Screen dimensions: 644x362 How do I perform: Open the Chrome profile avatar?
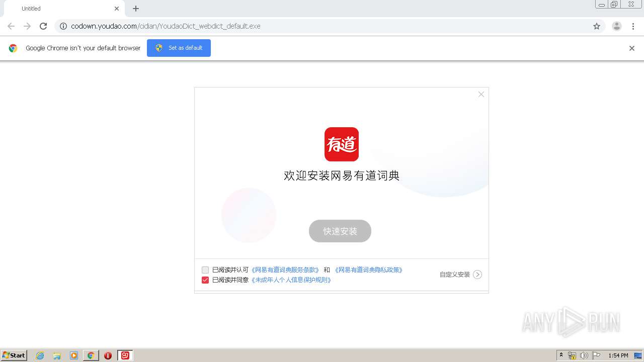click(617, 26)
